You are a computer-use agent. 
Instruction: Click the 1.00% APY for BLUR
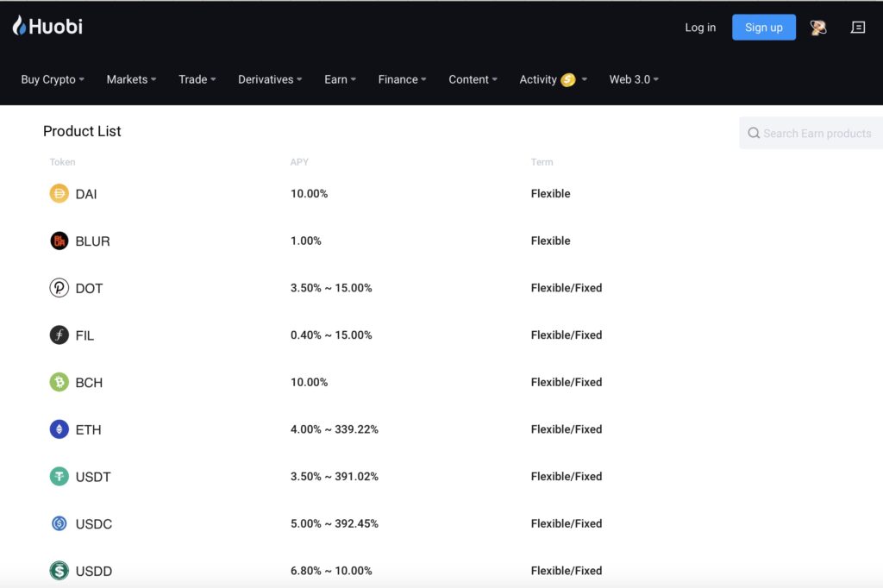coord(306,241)
